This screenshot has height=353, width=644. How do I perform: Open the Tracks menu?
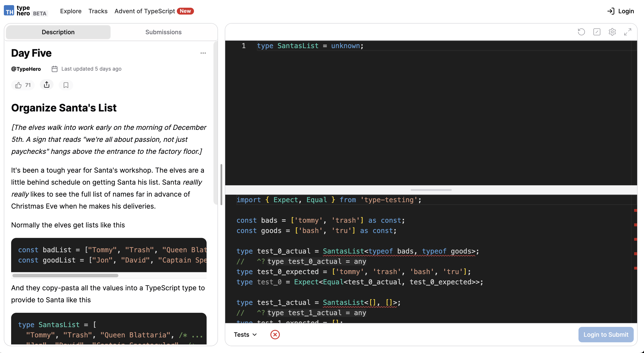tap(98, 11)
